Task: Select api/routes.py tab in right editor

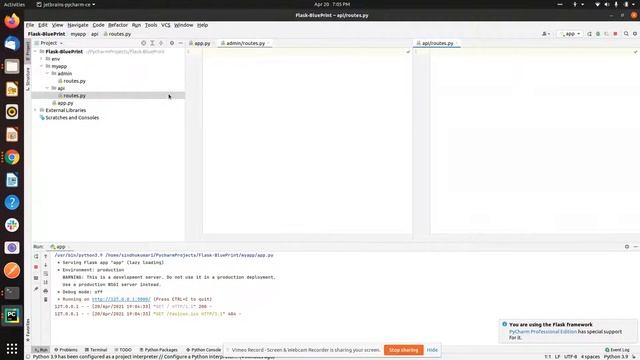Action: pos(437,43)
